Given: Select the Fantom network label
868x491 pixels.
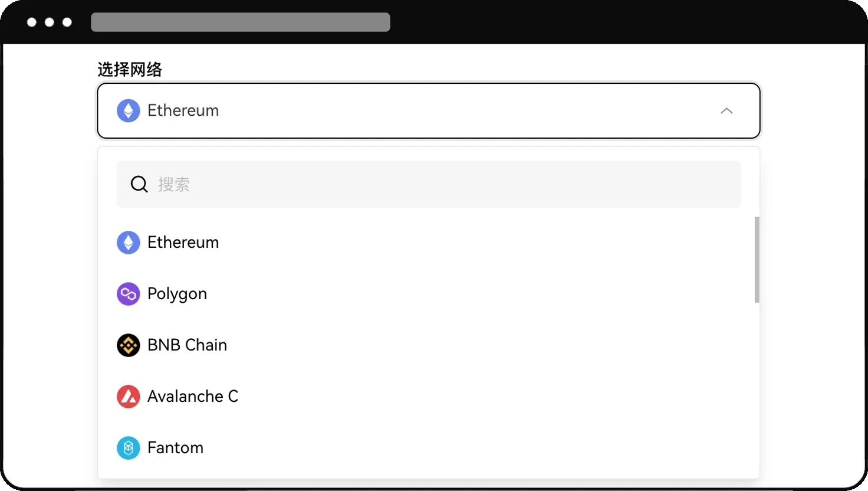Looking at the screenshot, I should 175,448.
